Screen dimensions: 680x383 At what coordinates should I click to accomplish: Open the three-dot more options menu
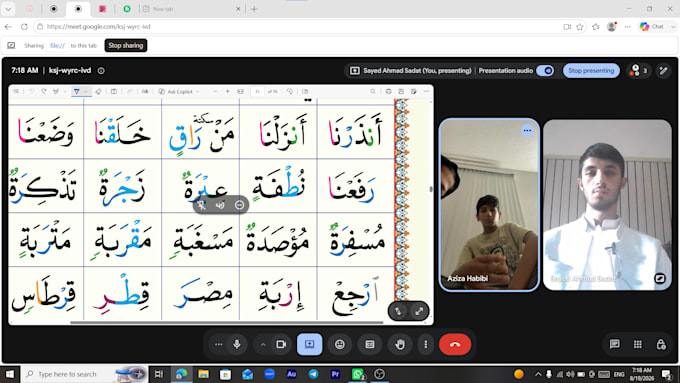tap(425, 344)
